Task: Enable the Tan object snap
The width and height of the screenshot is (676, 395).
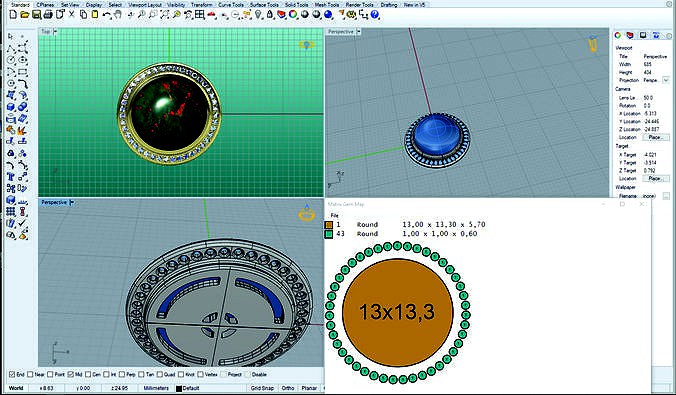Action: (141, 374)
